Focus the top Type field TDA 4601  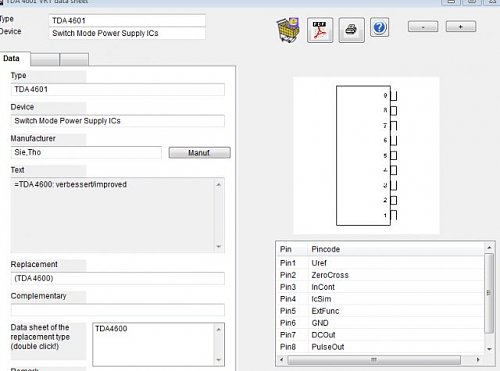[127, 21]
